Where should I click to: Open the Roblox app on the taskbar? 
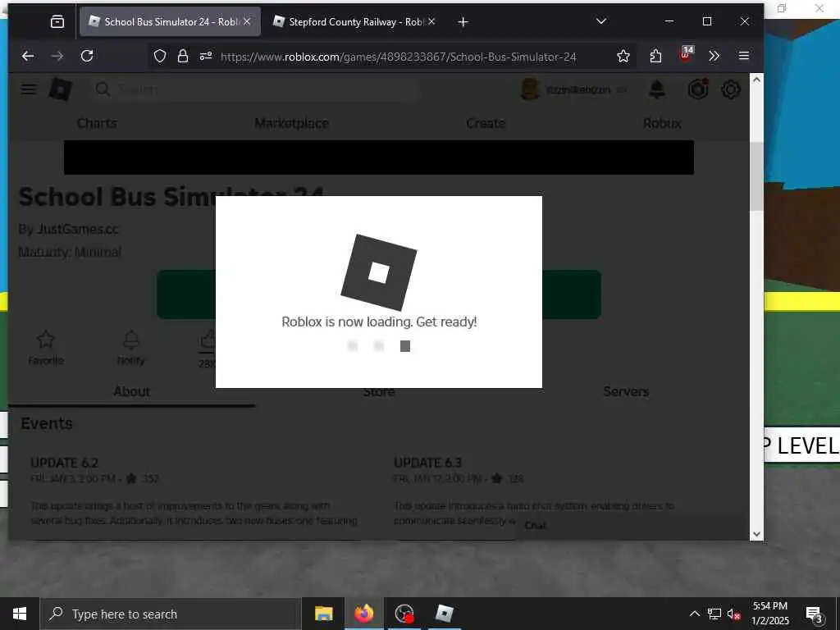tap(444, 614)
